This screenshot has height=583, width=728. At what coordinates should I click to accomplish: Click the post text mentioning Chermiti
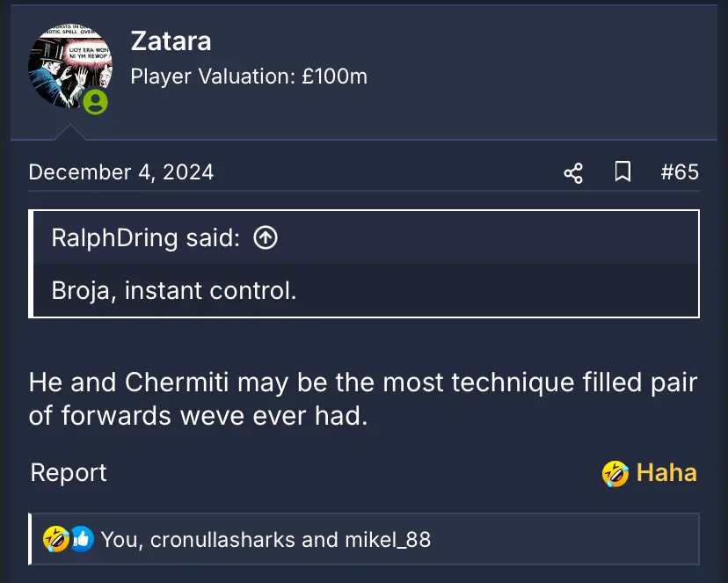tap(362, 398)
